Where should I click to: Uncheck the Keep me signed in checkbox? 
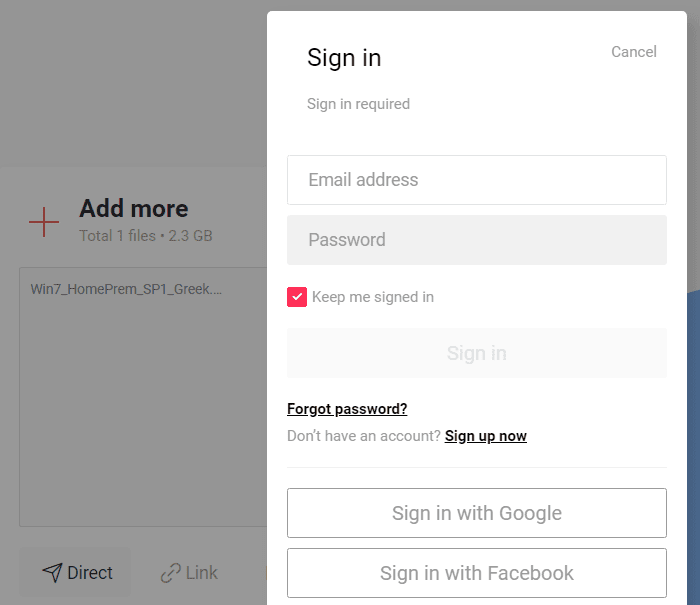(x=297, y=297)
